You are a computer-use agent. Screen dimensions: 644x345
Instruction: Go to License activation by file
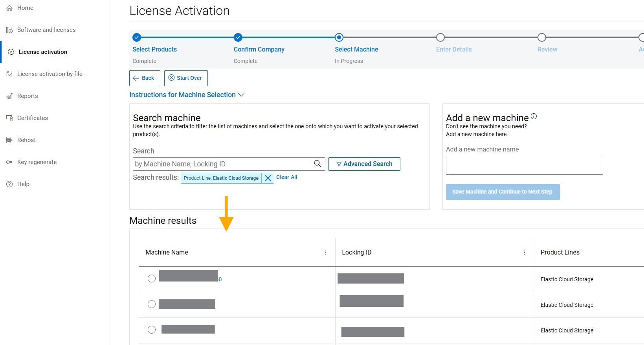(x=50, y=74)
